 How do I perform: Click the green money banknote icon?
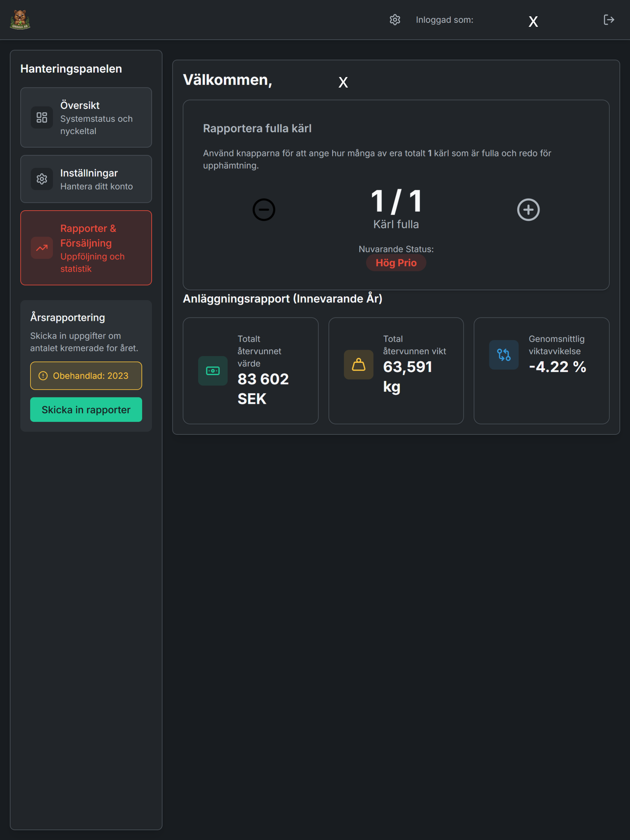coord(213,371)
